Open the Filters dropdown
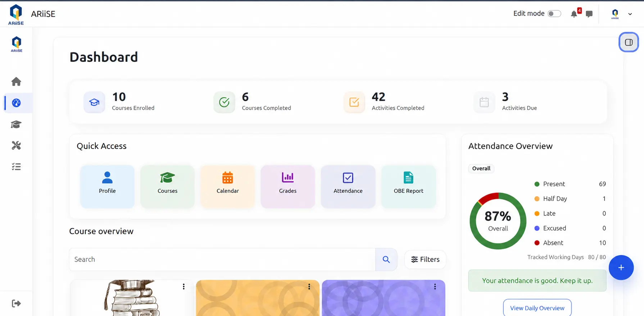The image size is (644, 316). (425, 259)
